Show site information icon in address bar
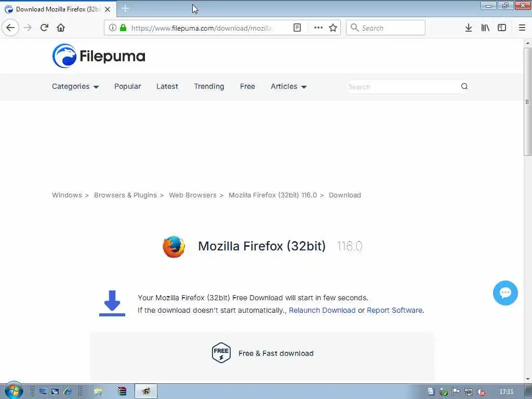Image resolution: width=532 pixels, height=399 pixels. (x=112, y=28)
